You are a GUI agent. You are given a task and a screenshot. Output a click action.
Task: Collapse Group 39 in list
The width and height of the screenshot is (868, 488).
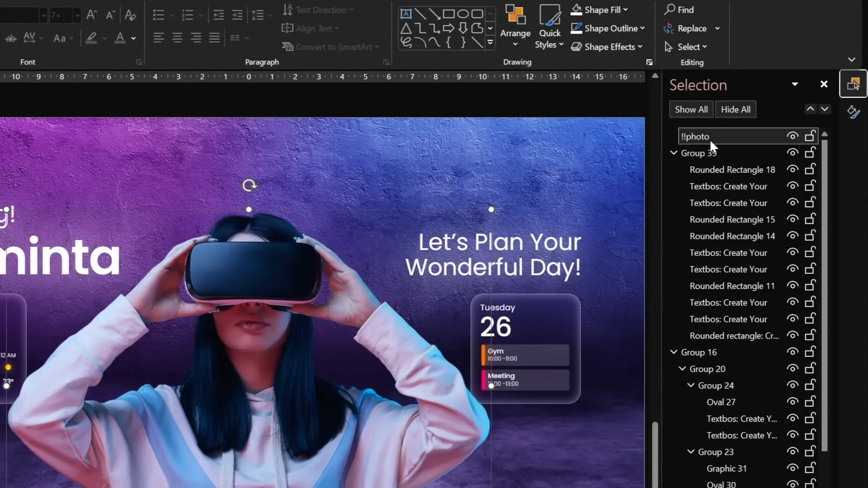point(674,153)
